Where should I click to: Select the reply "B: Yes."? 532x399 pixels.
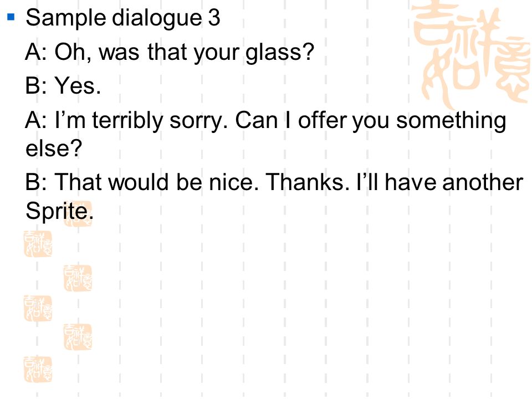(x=63, y=85)
